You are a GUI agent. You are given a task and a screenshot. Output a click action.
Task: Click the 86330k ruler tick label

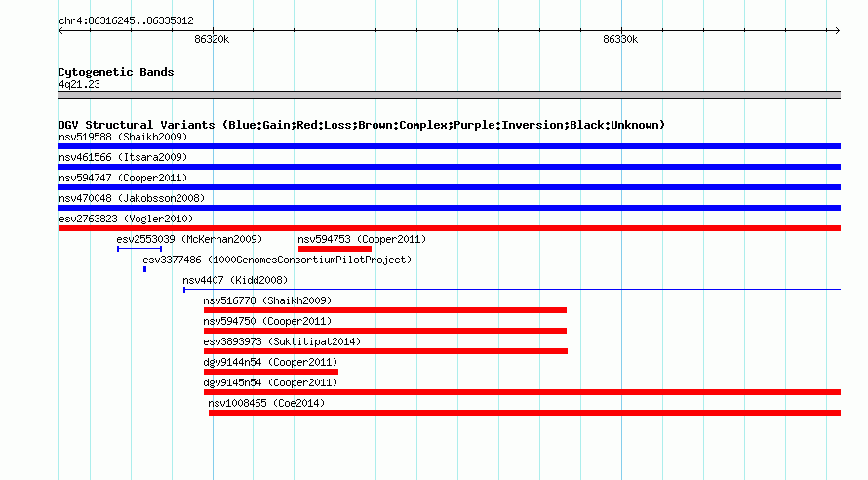tap(620, 39)
